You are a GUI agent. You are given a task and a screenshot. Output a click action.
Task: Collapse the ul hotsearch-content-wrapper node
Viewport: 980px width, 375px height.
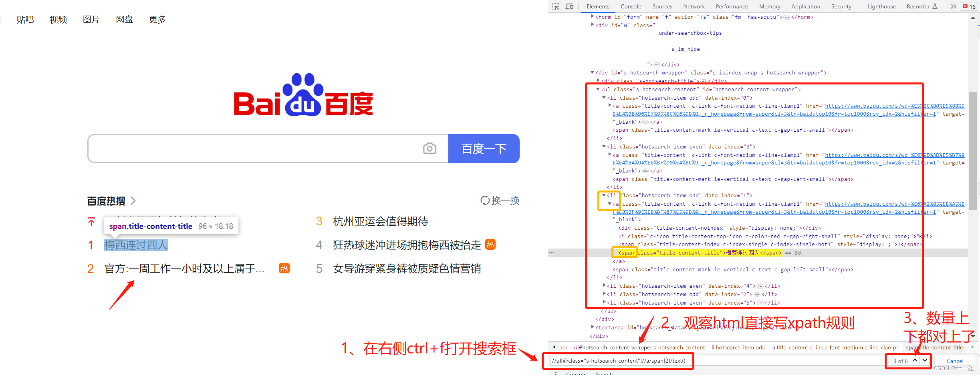pos(598,89)
